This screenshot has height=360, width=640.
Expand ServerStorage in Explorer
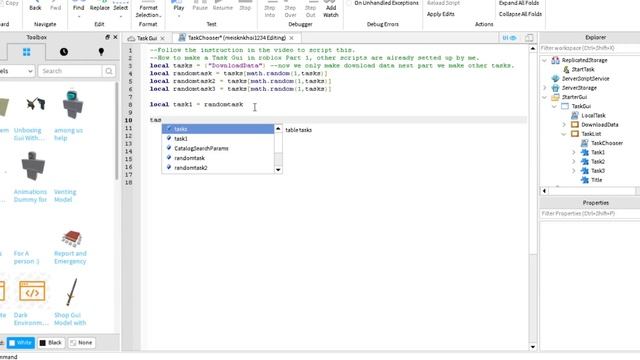[544, 88]
